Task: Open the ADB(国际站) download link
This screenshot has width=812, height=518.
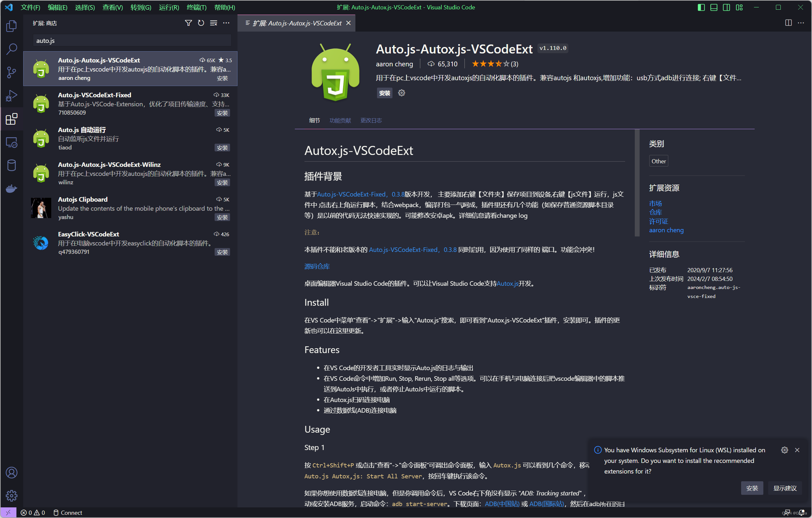Action: (x=546, y=504)
